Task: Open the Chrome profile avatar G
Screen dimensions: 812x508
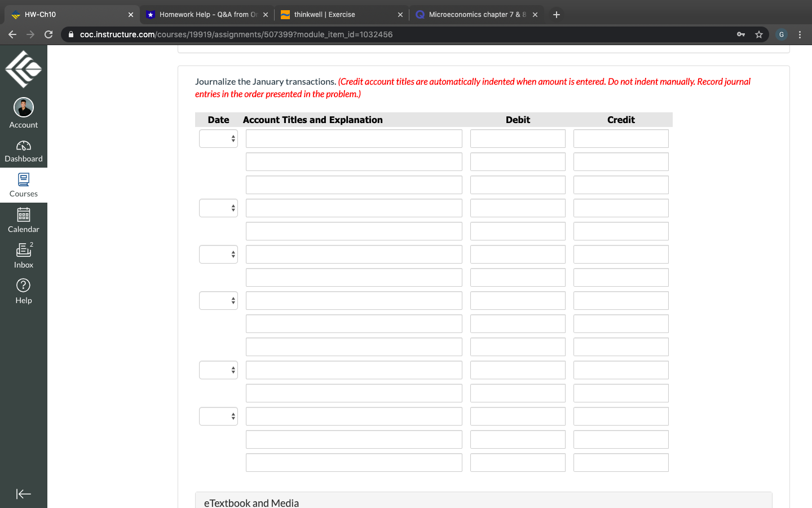Action: 781,34
